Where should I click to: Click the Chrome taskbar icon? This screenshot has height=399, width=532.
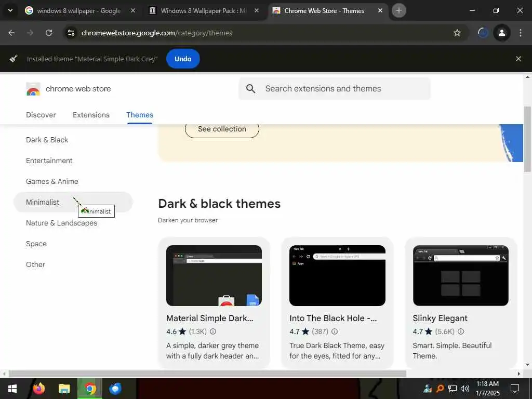[90, 389]
